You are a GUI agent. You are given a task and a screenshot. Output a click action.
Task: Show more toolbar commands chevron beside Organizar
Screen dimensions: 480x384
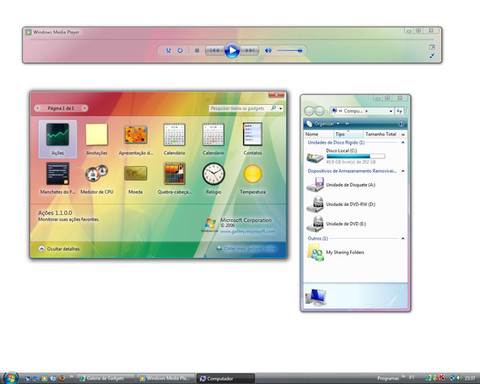click(347, 124)
